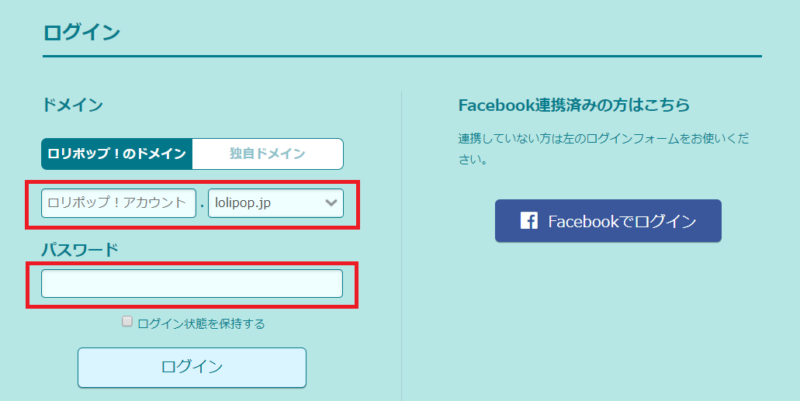
Task: Click the ログイン page heading
Action: coord(82,32)
